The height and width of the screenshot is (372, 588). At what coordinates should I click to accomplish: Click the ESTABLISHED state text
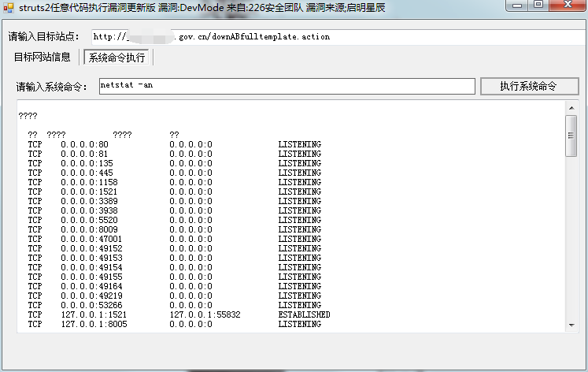pos(304,314)
